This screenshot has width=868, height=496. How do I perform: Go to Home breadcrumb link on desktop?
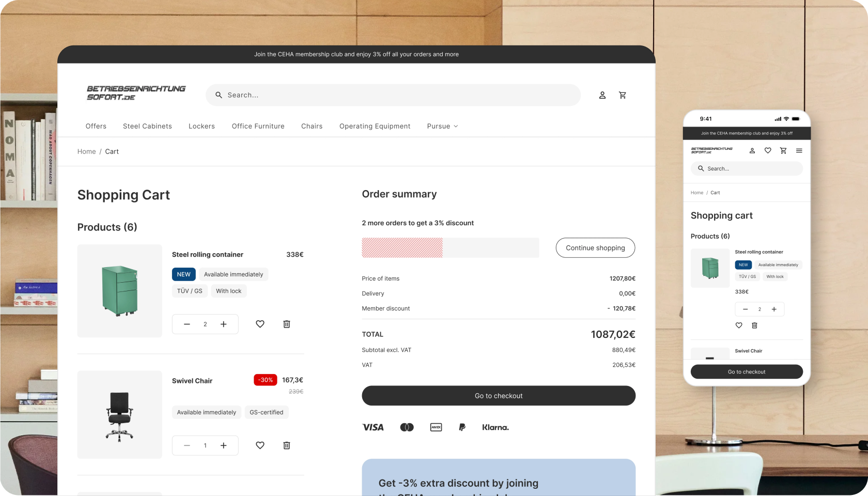tap(87, 151)
